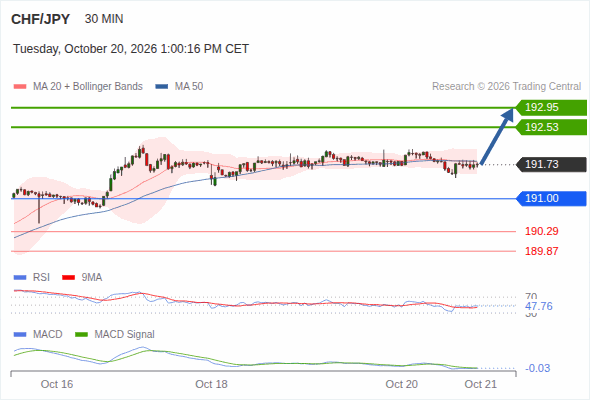Select the 191.73 current price tag

click(551, 164)
